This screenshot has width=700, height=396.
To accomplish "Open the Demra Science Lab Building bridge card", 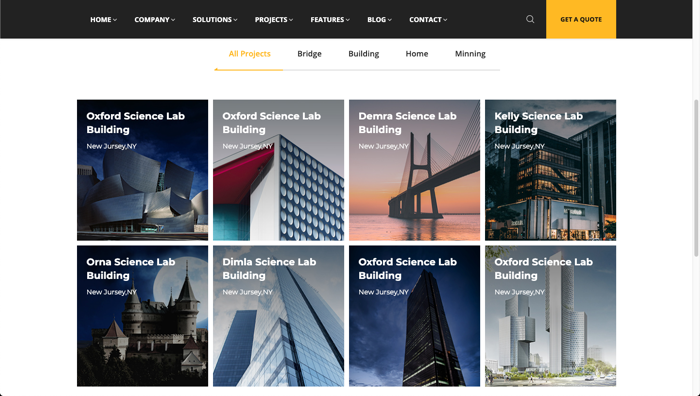I will (x=414, y=170).
